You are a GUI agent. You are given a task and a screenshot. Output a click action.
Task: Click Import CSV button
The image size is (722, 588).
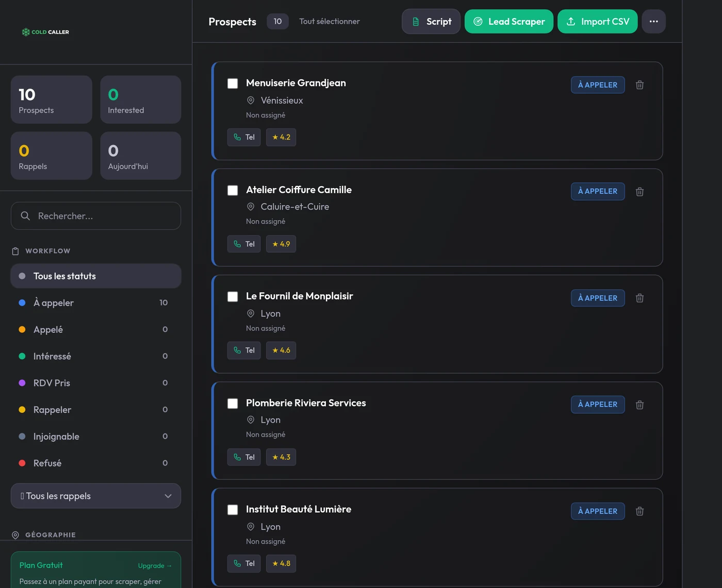(x=598, y=21)
